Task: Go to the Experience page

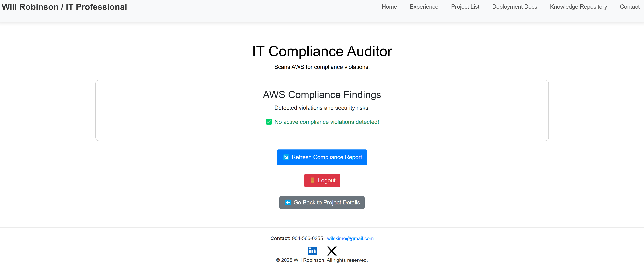Action: 424,7
